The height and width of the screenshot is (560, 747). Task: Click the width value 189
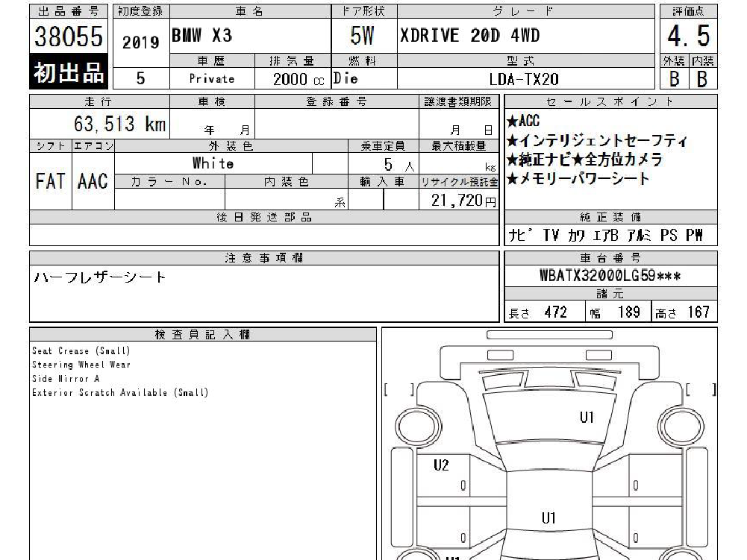(x=629, y=312)
